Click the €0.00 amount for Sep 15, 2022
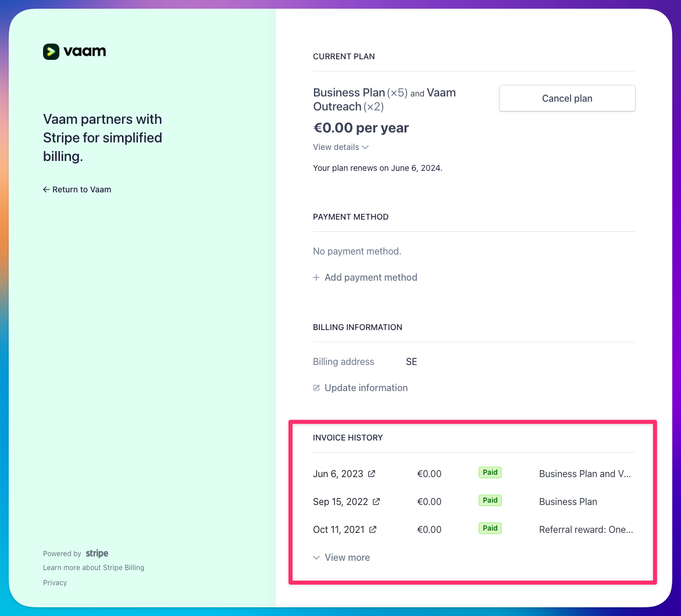The image size is (681, 616). [x=429, y=502]
